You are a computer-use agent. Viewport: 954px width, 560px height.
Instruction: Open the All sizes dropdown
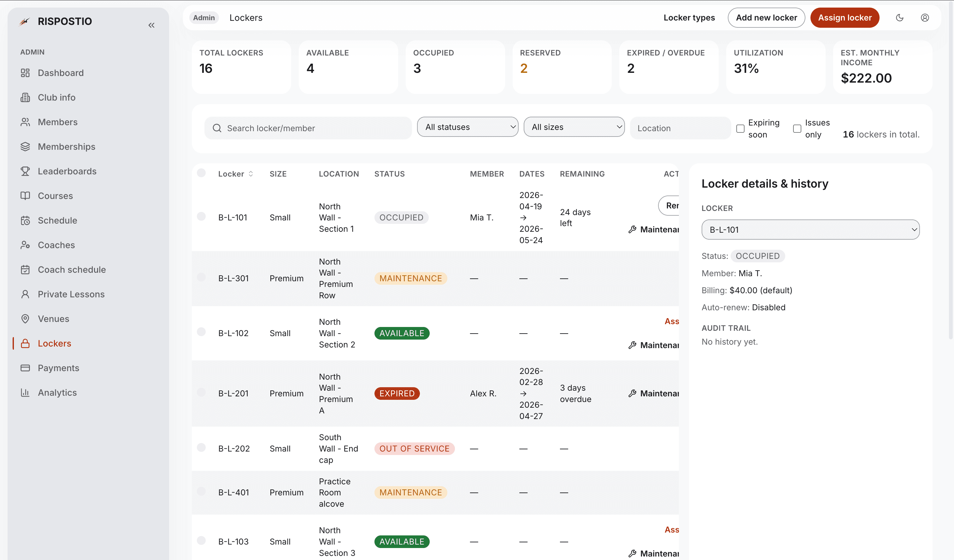click(x=574, y=127)
